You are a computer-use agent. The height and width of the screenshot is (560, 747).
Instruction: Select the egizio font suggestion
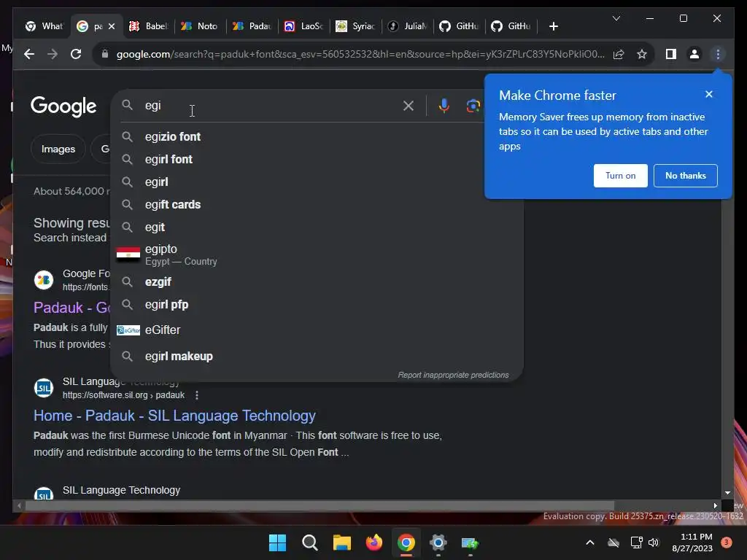317,136
